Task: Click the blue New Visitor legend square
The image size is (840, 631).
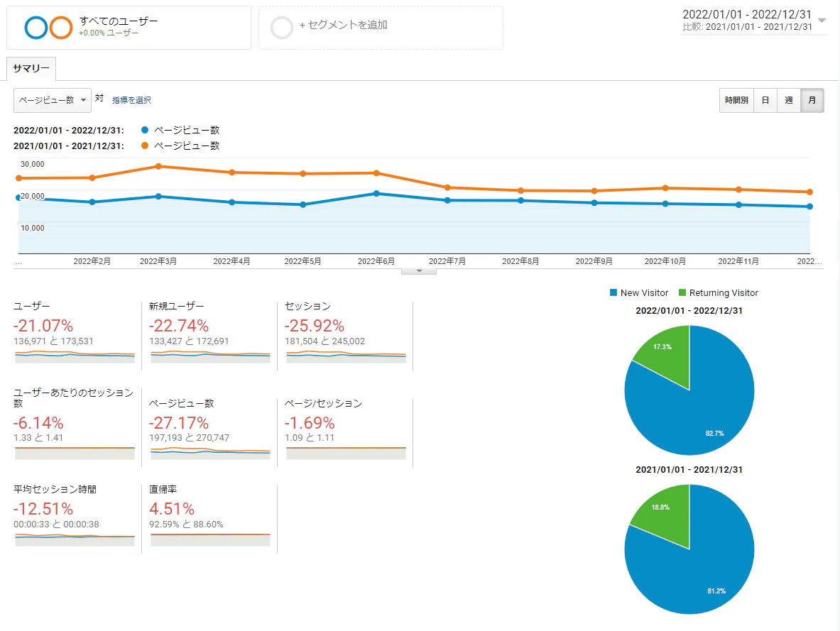Action: point(613,292)
